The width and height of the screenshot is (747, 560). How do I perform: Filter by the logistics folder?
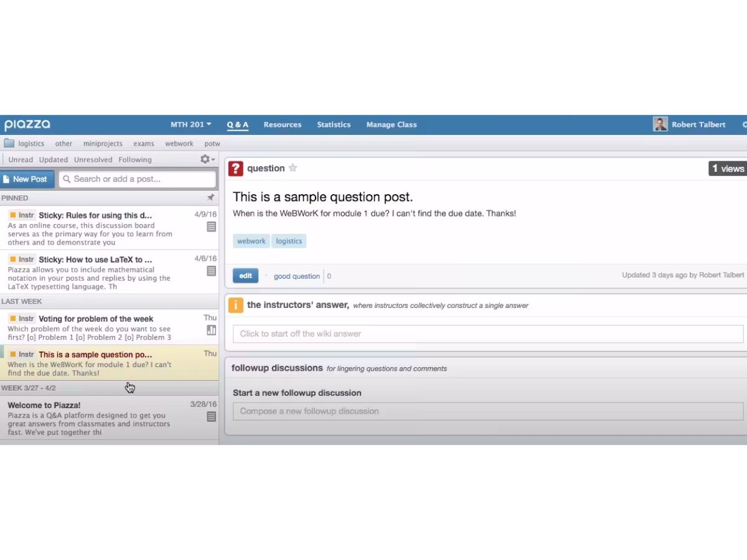(x=31, y=144)
